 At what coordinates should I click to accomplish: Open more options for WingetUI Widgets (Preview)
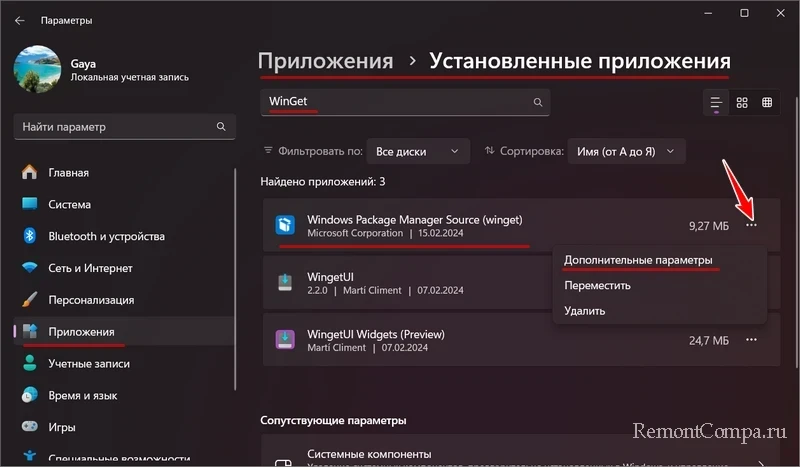click(751, 340)
